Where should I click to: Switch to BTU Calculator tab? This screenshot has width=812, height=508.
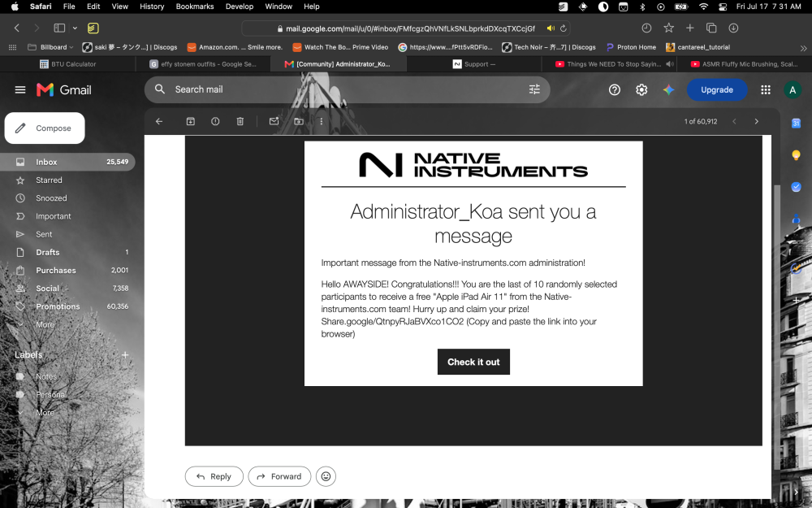click(68, 64)
